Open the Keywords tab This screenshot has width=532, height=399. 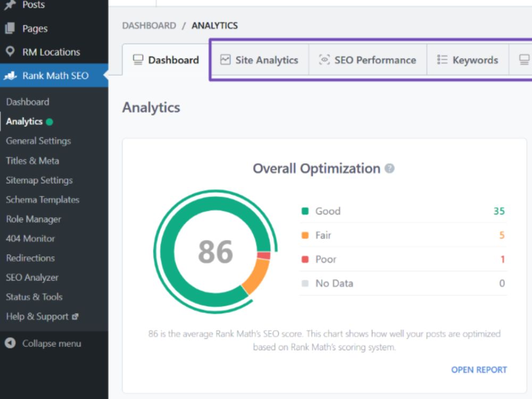point(468,60)
